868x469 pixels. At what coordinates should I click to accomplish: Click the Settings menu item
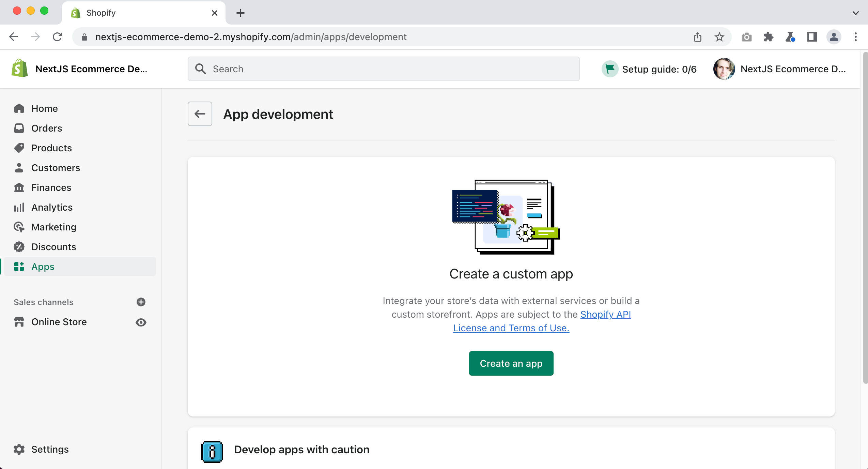click(50, 449)
